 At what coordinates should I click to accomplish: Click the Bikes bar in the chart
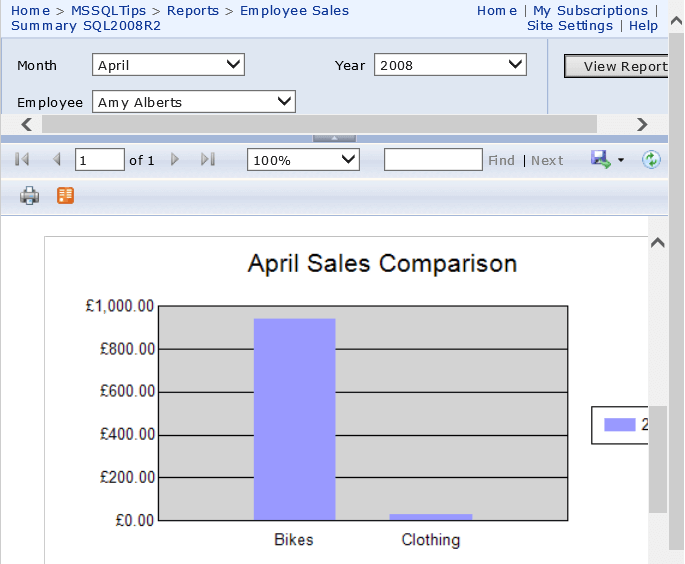[294, 419]
